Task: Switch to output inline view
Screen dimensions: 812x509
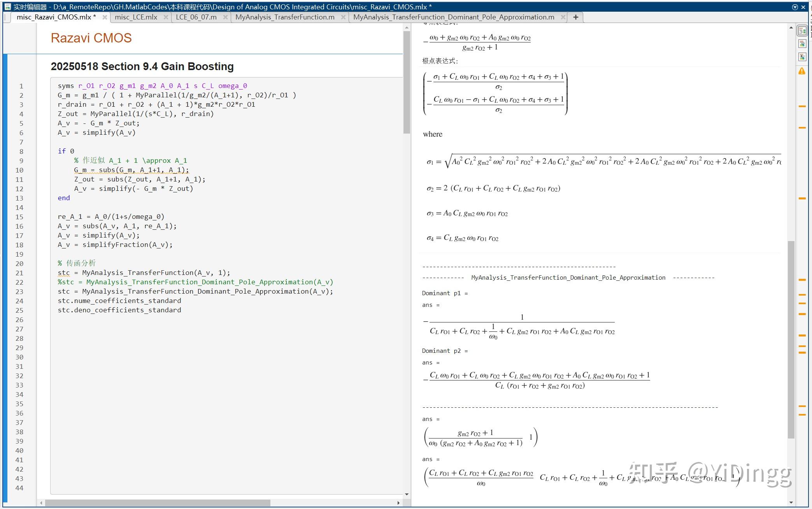Action: (x=802, y=44)
